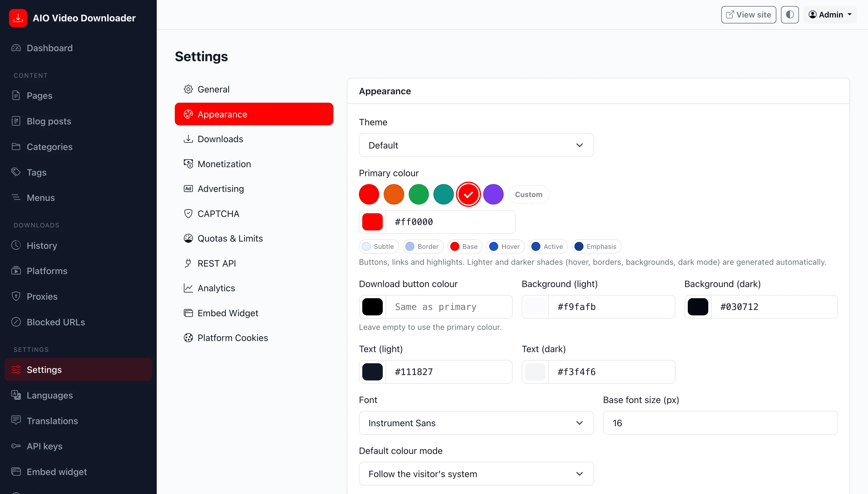
Task: Select the Appearance settings tab
Action: [254, 114]
